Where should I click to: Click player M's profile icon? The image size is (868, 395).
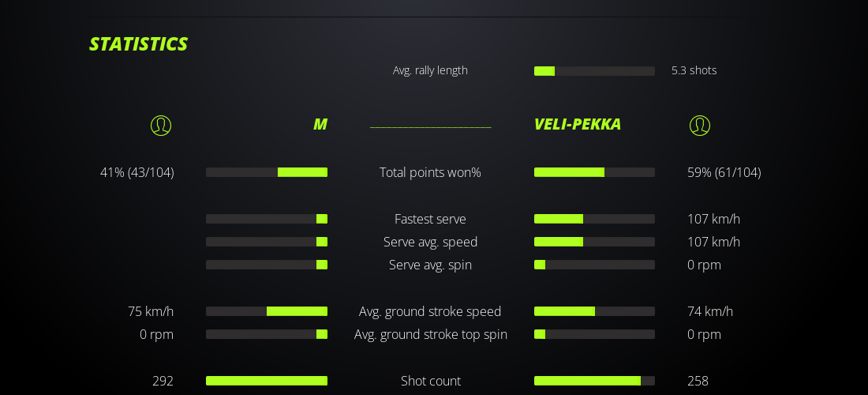pos(161,125)
